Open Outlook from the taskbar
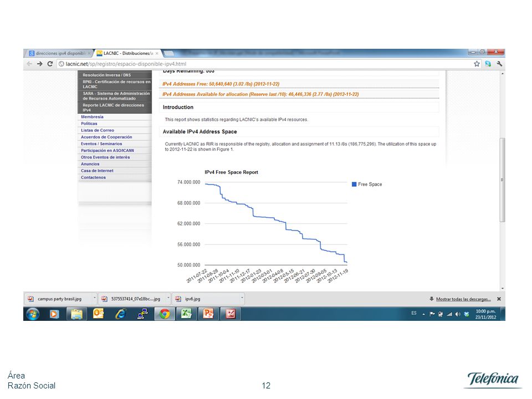The image size is (532, 399). (99, 314)
